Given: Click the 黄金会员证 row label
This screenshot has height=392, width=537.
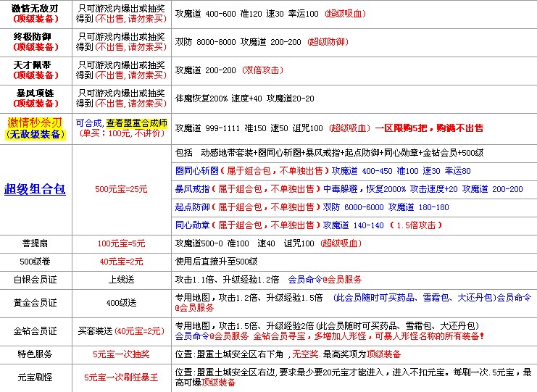Looking at the screenshot, I should click(x=36, y=302).
